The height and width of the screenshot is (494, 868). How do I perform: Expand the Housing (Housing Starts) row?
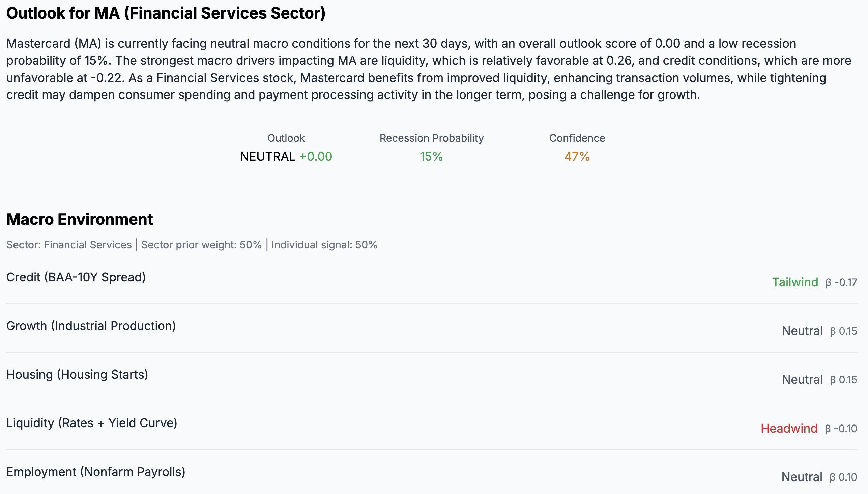[77, 374]
